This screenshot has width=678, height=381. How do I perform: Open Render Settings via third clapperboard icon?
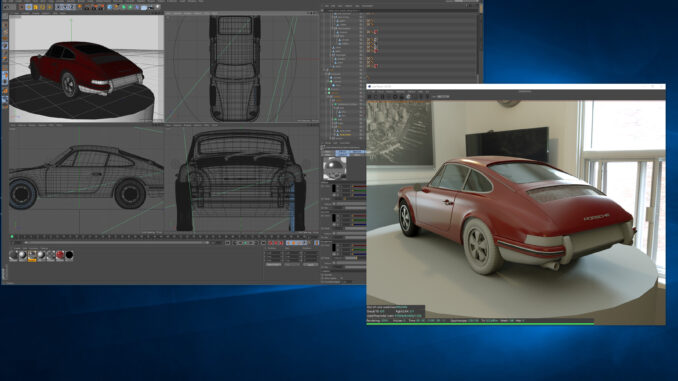tap(100, 7)
